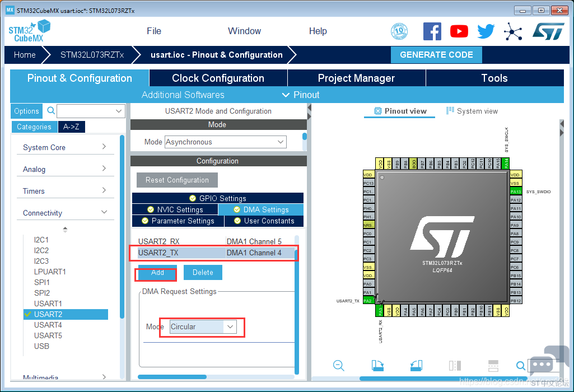This screenshot has width=574, height=392.
Task: Click the green check beside USART2
Action: pyautogui.click(x=27, y=314)
